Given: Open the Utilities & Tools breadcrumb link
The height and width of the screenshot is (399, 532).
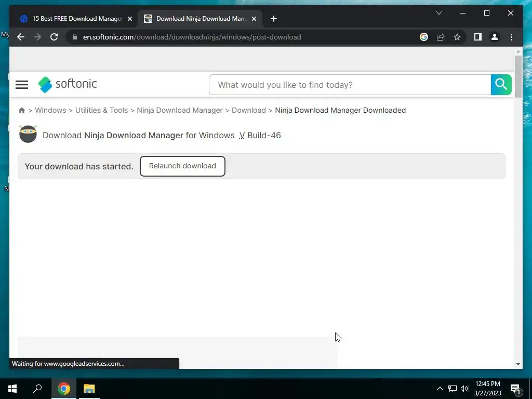Looking at the screenshot, I should tap(101, 110).
